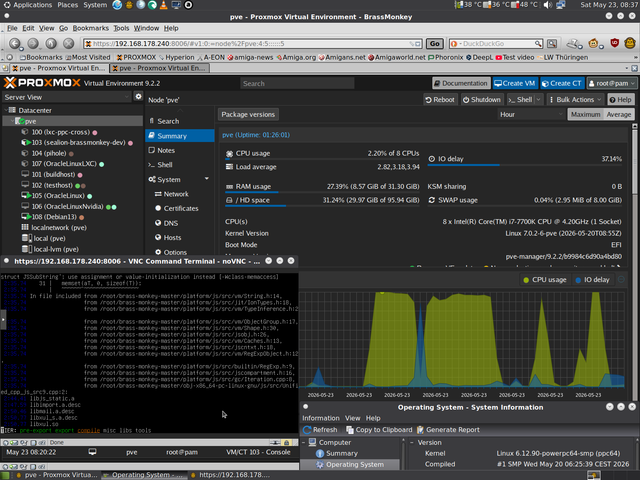The image size is (640, 480).
Task: Click Create CT button
Action: click(562, 83)
